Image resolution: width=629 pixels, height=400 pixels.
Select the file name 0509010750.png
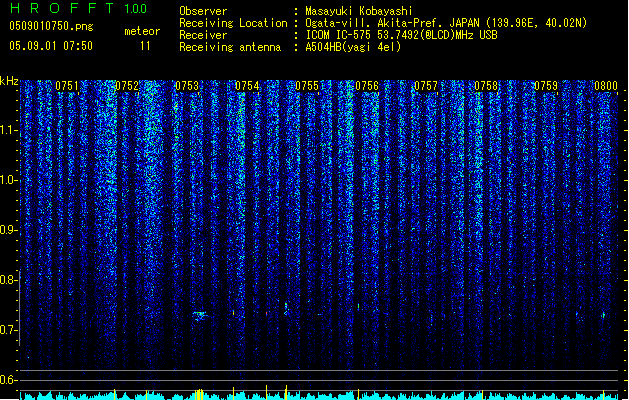[51, 26]
